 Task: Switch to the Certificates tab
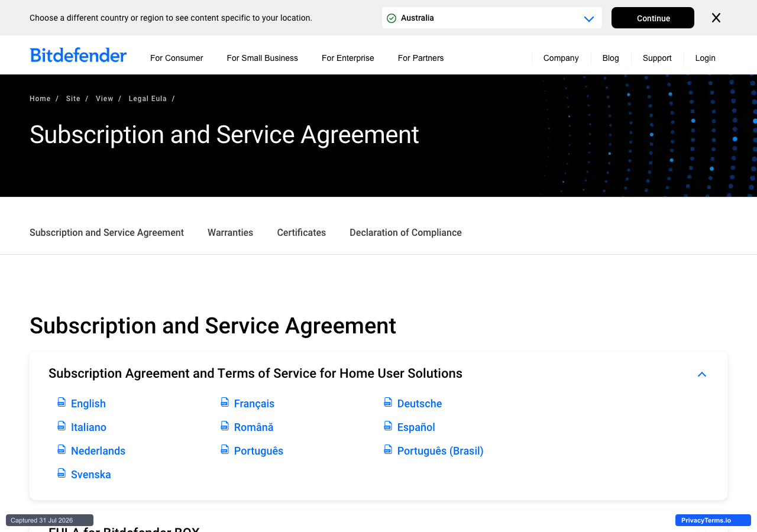coord(302,233)
